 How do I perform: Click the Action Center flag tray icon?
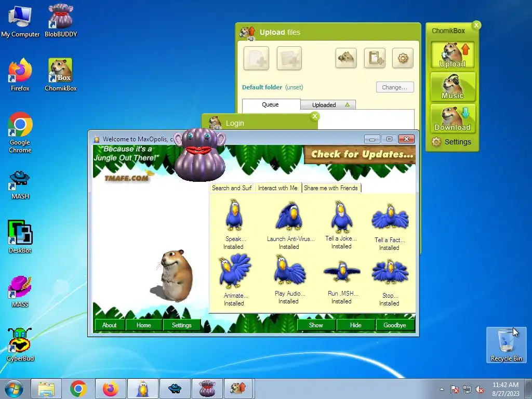[455, 389]
